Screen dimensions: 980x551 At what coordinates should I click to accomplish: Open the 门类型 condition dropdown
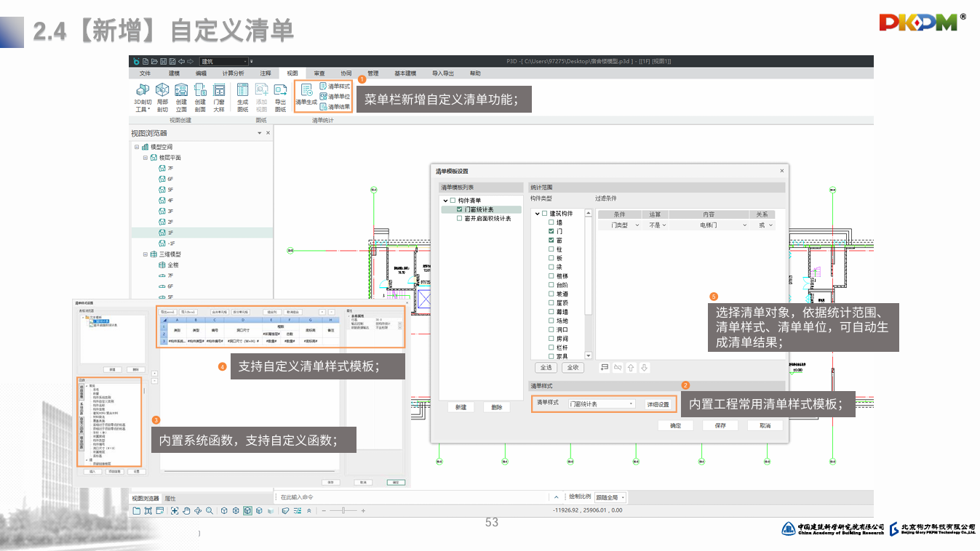pyautogui.click(x=620, y=225)
